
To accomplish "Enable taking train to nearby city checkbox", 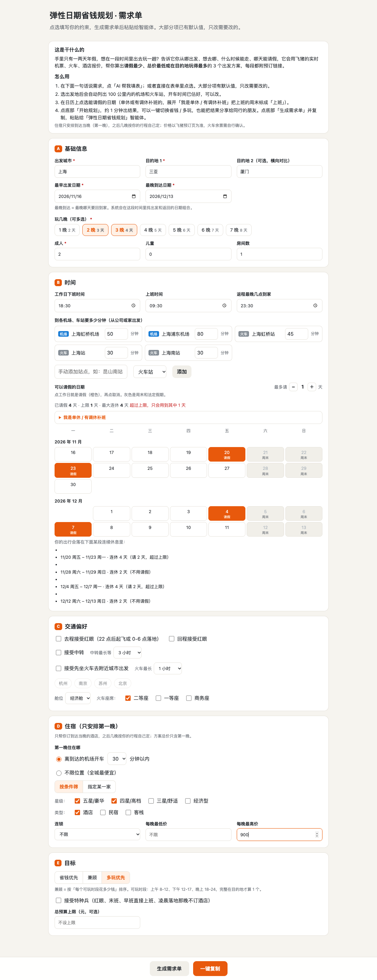I will (59, 668).
